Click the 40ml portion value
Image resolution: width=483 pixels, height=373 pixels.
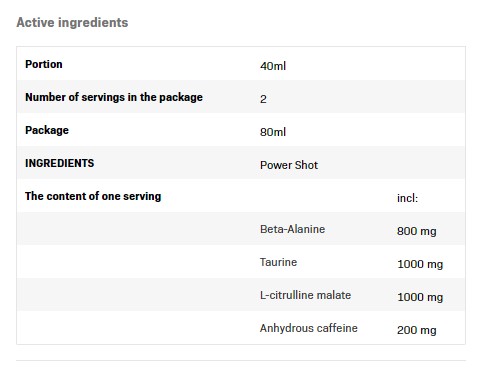[273, 66]
